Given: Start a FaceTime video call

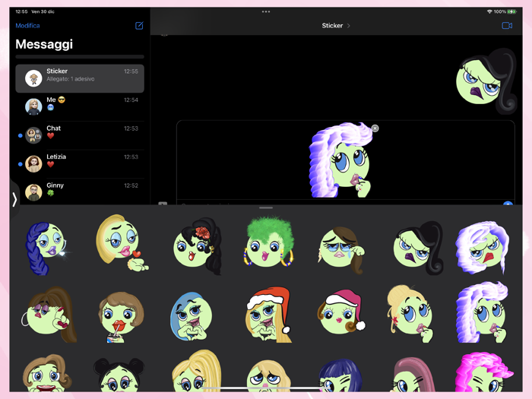Looking at the screenshot, I should click(507, 25).
